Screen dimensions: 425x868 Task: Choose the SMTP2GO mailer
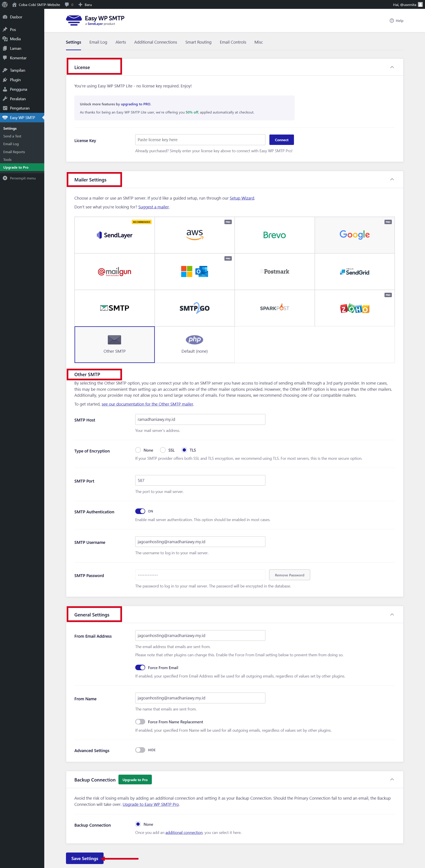pyautogui.click(x=195, y=308)
